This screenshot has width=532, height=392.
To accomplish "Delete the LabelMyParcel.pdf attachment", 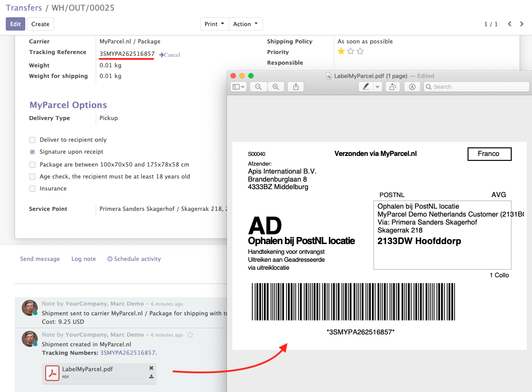I will (151, 368).
